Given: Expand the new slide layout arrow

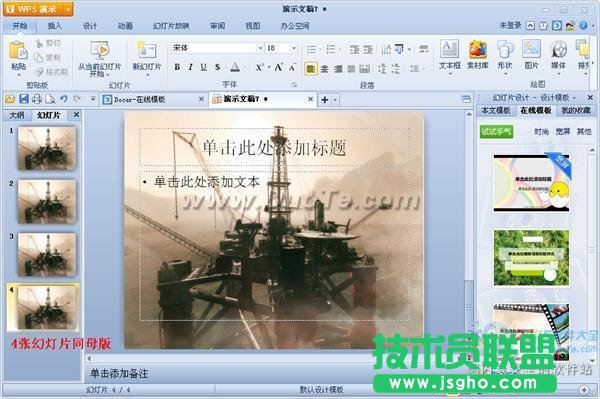Looking at the screenshot, I should (x=147, y=75).
